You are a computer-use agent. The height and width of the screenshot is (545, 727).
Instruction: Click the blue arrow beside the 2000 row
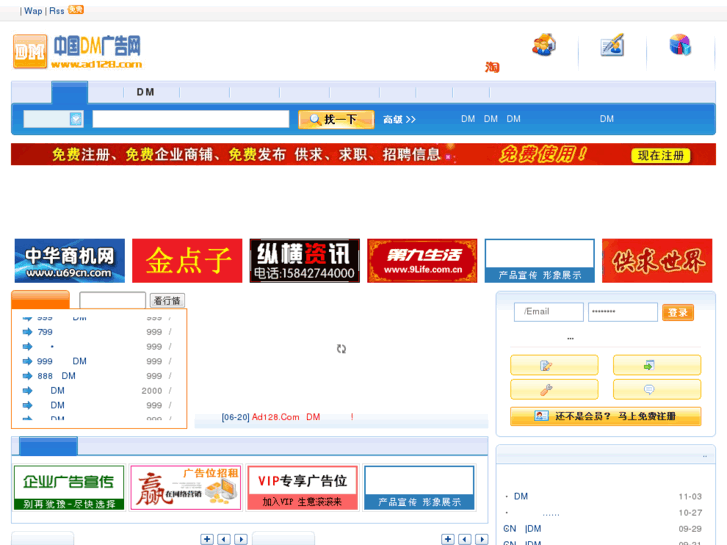[27, 391]
